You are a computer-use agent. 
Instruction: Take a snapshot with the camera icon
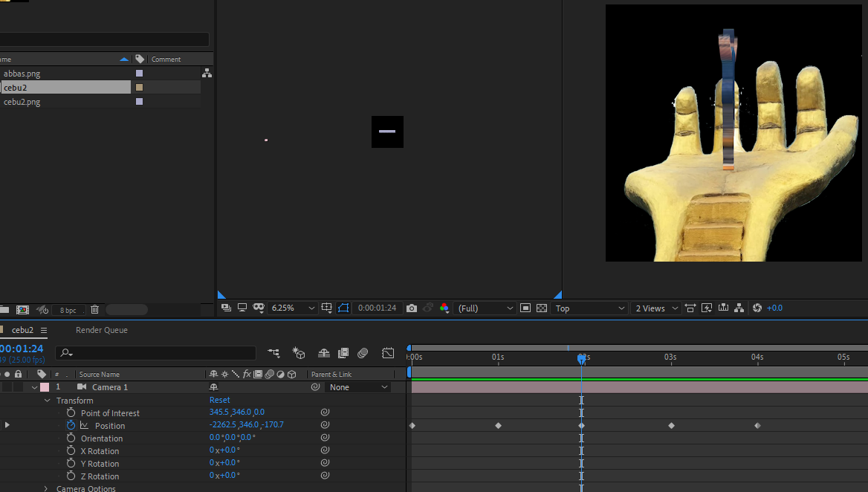tap(411, 308)
